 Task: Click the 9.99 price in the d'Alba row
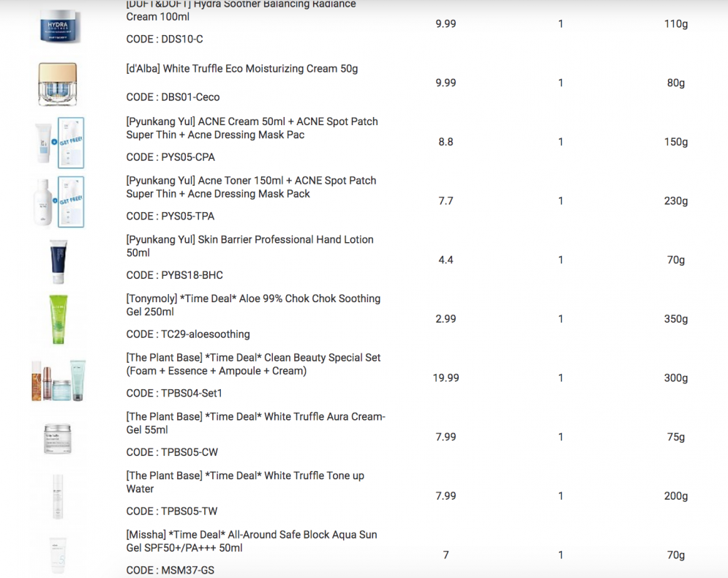[x=446, y=83]
